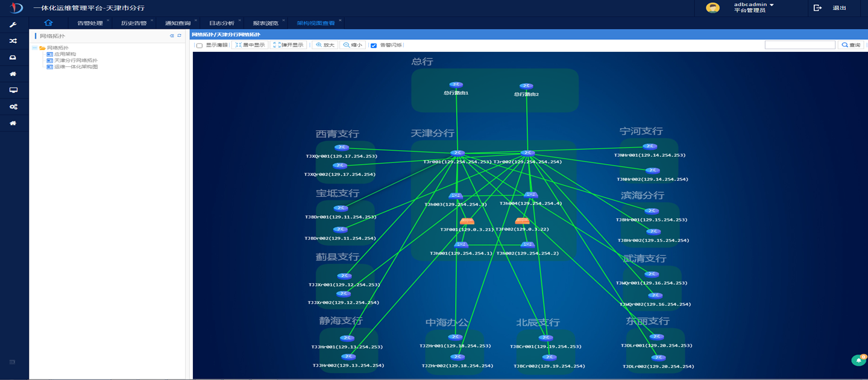The width and height of the screenshot is (868, 380).
Task: Click the shuffle arrows sidebar icon
Action: click(13, 41)
